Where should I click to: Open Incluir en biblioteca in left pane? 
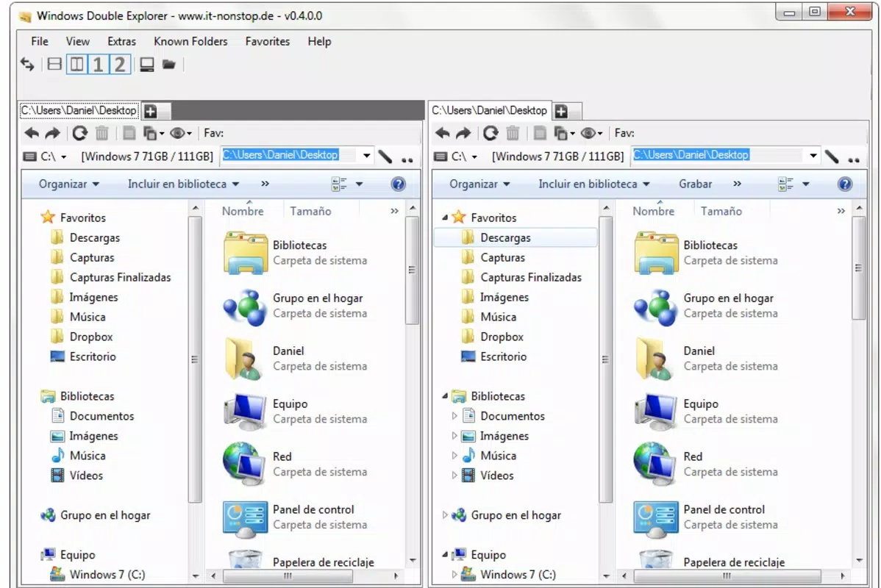pyautogui.click(x=183, y=184)
